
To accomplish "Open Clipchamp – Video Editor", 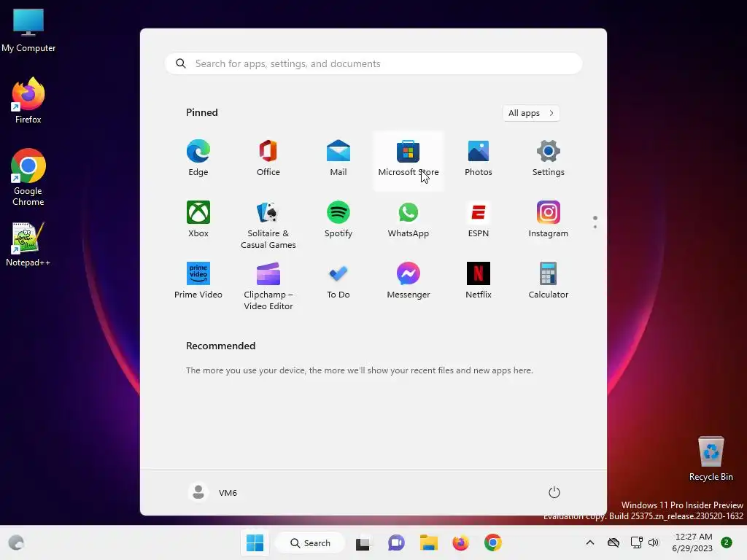I will coord(268,286).
